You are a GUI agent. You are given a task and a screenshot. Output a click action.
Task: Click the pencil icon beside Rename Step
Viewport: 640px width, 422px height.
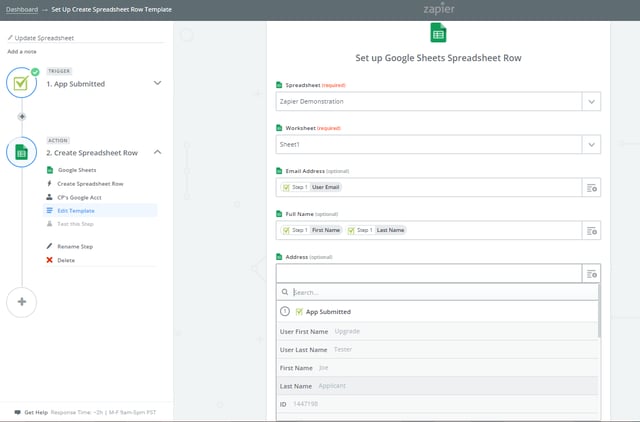[49, 246]
